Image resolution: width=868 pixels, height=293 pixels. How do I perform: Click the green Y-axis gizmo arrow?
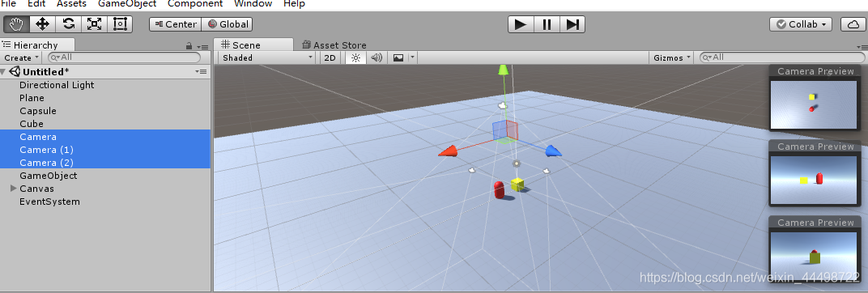503,70
